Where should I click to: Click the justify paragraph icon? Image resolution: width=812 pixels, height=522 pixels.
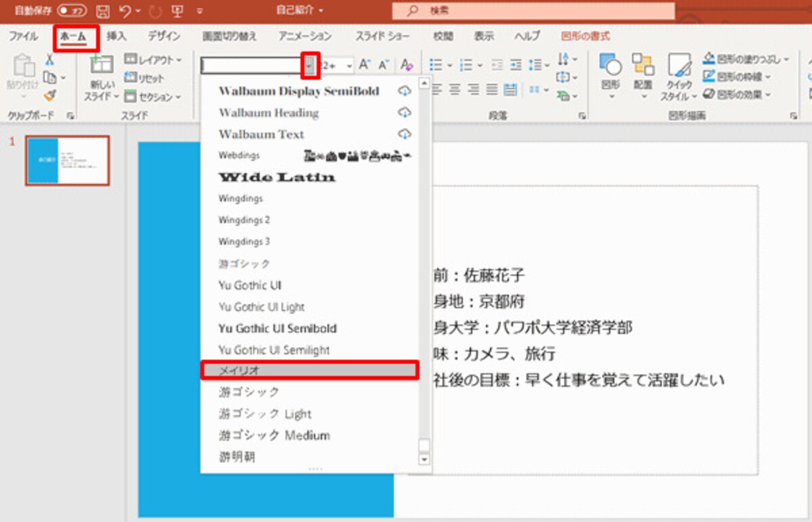[x=492, y=89]
